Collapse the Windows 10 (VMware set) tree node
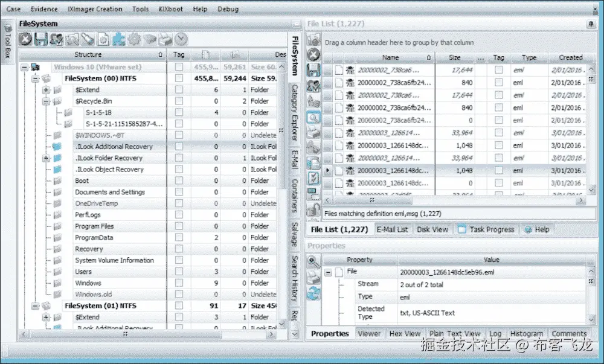 click(24, 68)
